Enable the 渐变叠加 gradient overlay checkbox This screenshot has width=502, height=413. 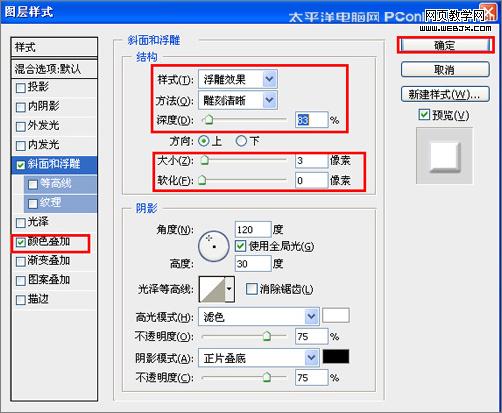[20, 261]
